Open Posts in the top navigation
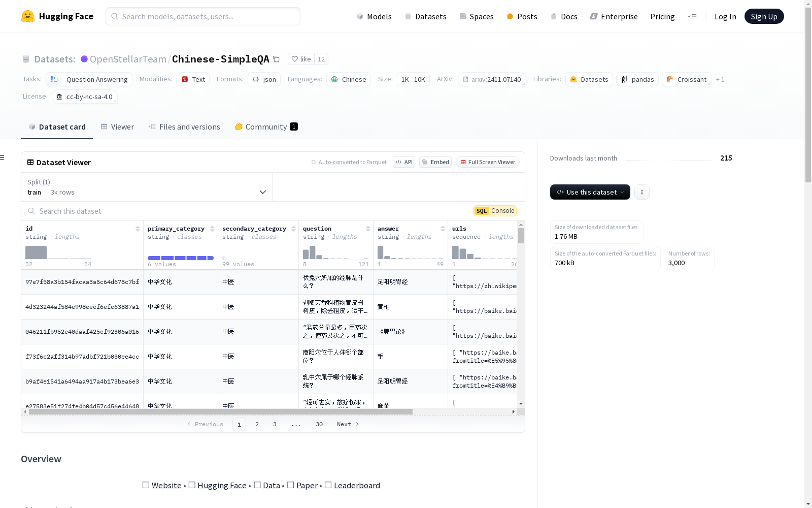812x508 pixels. [x=522, y=16]
